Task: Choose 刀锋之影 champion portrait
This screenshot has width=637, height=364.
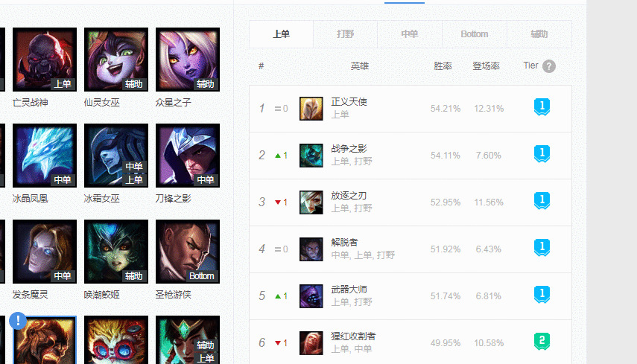Action: click(188, 156)
